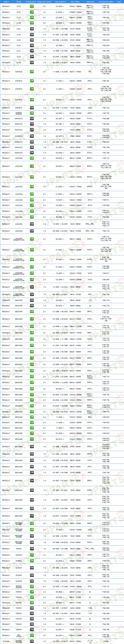Click the diesel ON icon in the Clio F8Q 678 row
The height and width of the screenshot is (644, 124).
pos(32,35)
